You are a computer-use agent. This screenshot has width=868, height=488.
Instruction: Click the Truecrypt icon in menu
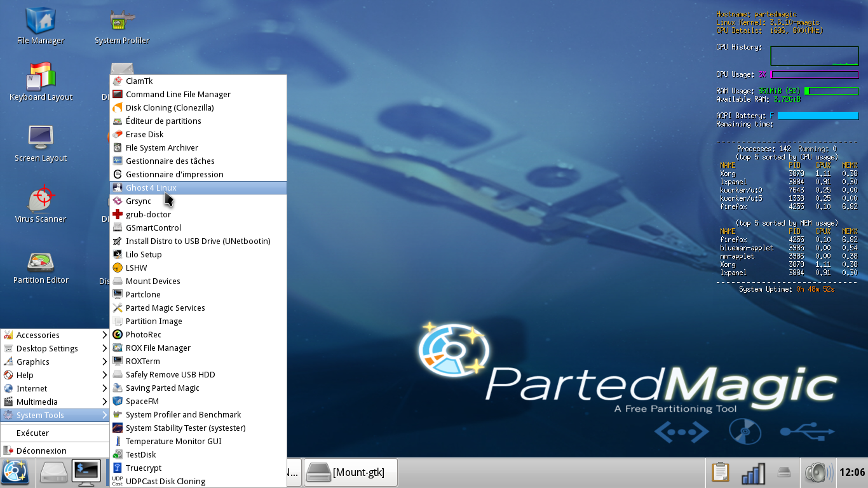coord(118,468)
